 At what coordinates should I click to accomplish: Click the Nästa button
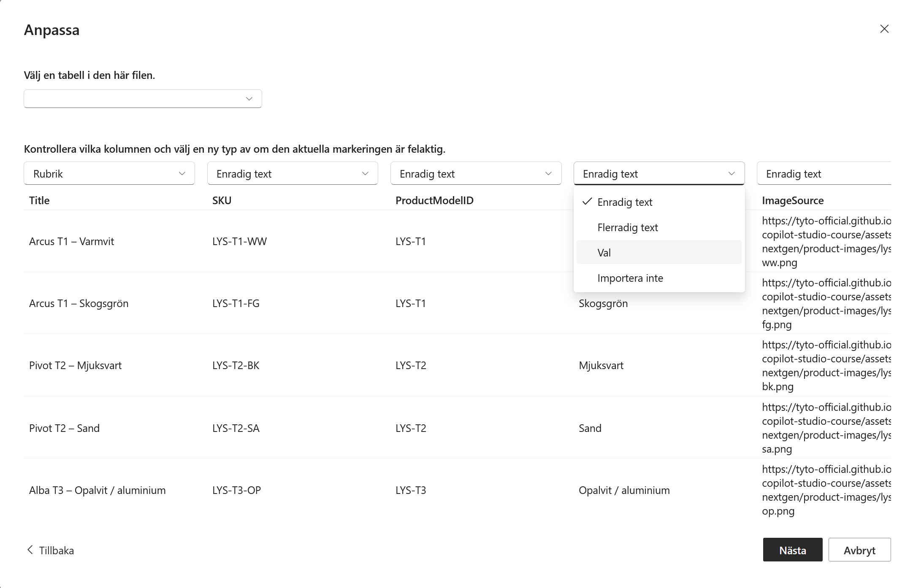pos(792,550)
